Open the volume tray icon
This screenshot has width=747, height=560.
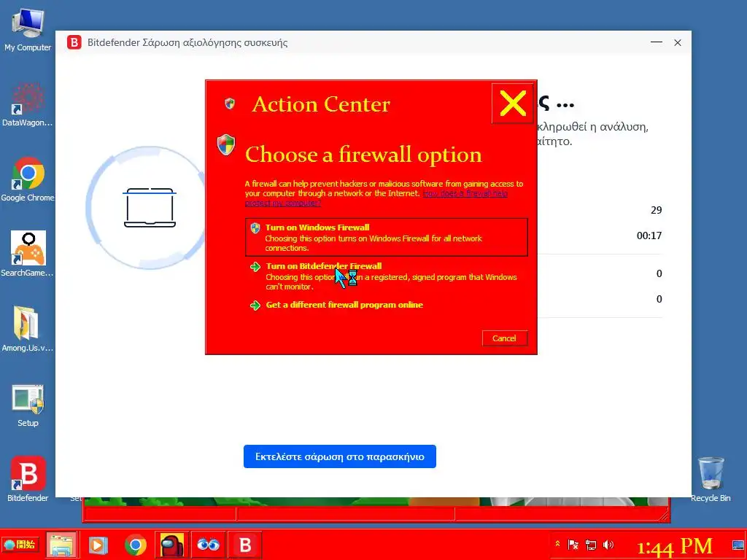(x=608, y=544)
